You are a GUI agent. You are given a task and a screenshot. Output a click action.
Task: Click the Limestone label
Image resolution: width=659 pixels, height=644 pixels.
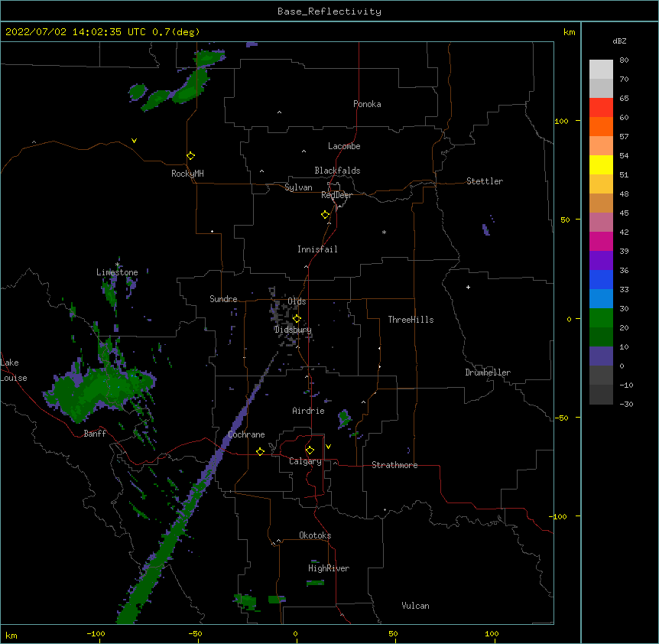[117, 272]
